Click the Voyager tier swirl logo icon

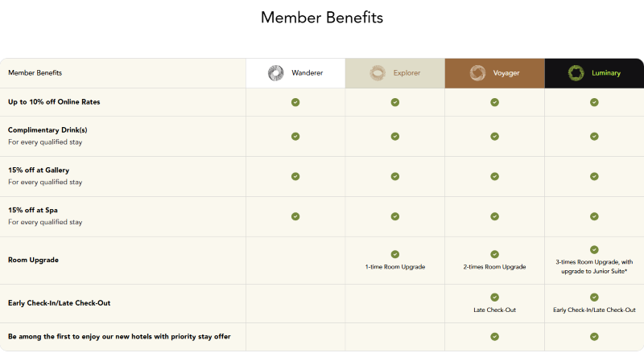477,73
